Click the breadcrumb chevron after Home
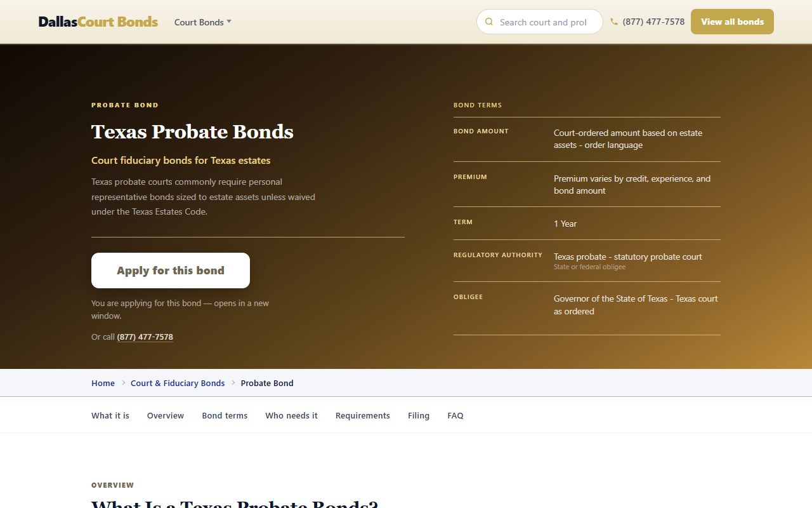 124,383
